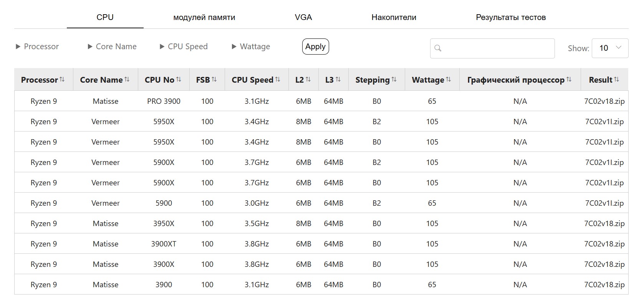Image resolution: width=644 pixels, height=303 pixels.
Task: Sort by Core Name column arrows icon
Action: [x=127, y=79]
